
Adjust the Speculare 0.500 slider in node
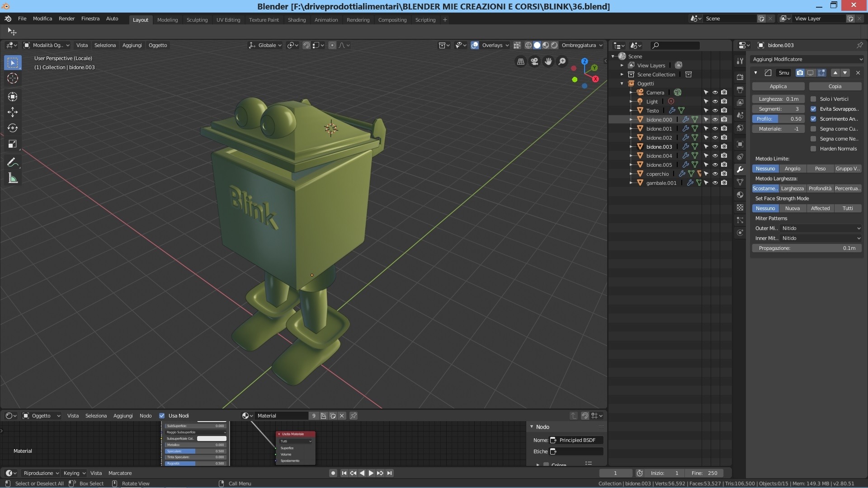[x=195, y=451]
